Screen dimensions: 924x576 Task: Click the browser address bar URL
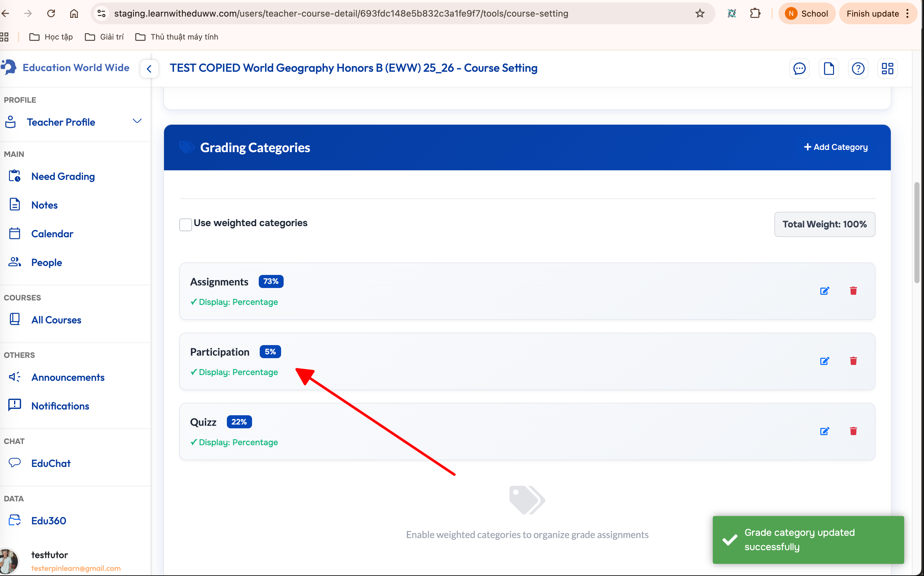341,14
